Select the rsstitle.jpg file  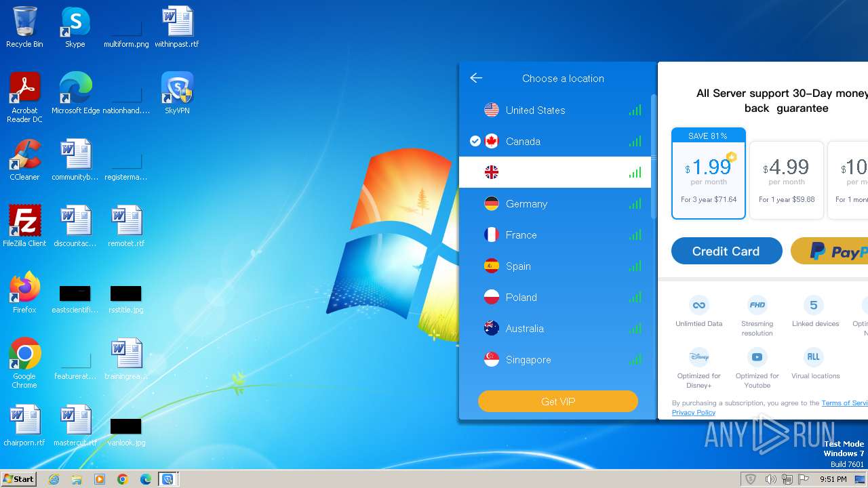[126, 298]
